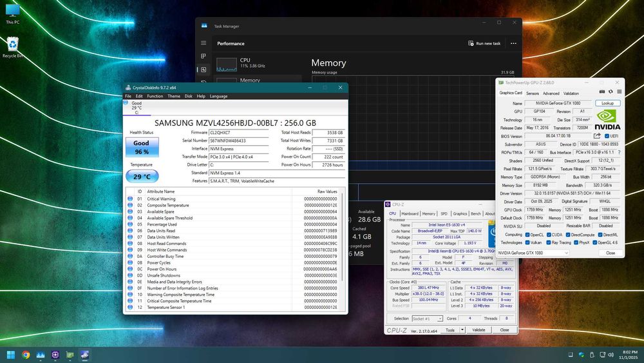Open the Recycle Bin desktop icon
The height and width of the screenshot is (363, 644).
(13, 47)
